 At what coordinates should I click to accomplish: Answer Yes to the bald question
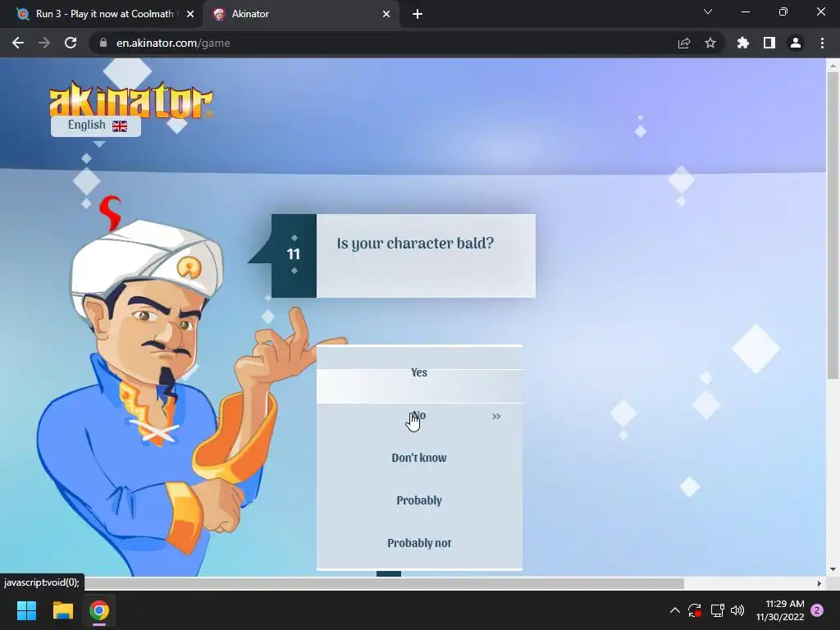click(419, 373)
